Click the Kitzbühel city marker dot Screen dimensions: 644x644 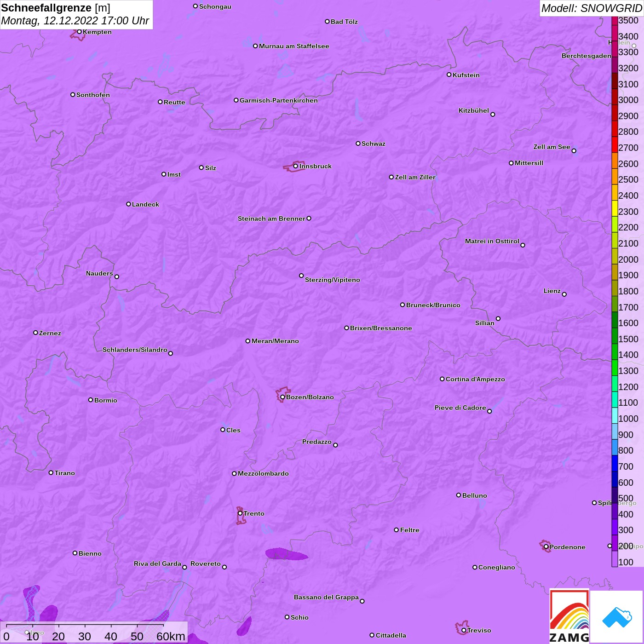click(493, 115)
